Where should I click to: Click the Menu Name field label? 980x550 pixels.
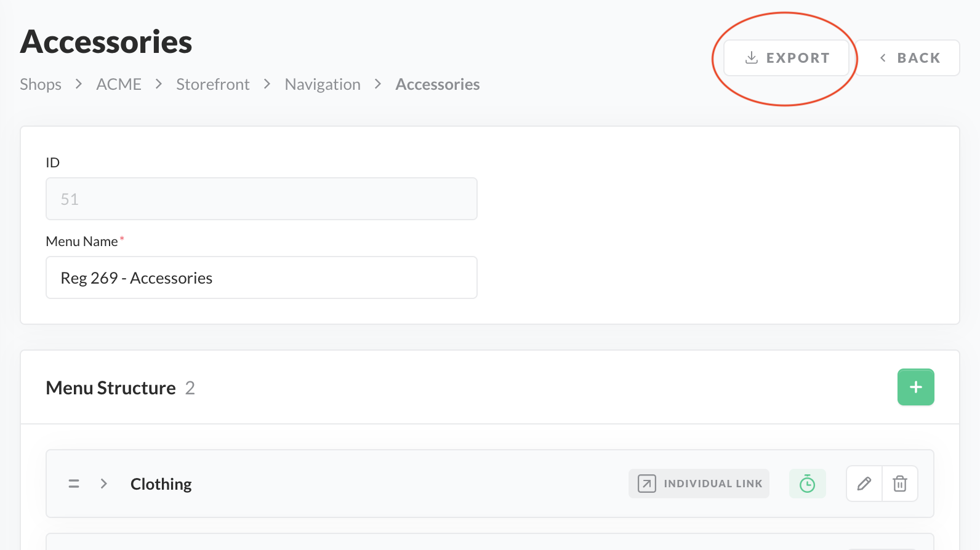pyautogui.click(x=82, y=242)
